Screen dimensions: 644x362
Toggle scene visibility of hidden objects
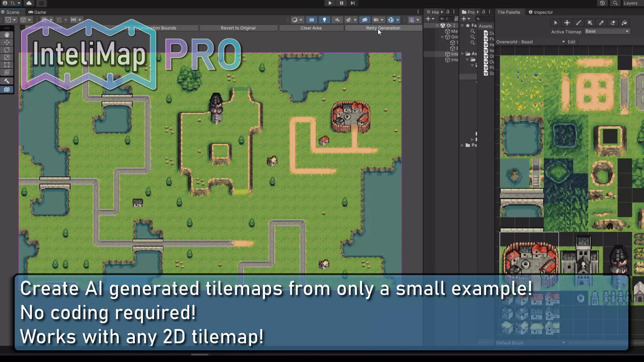pos(365,20)
